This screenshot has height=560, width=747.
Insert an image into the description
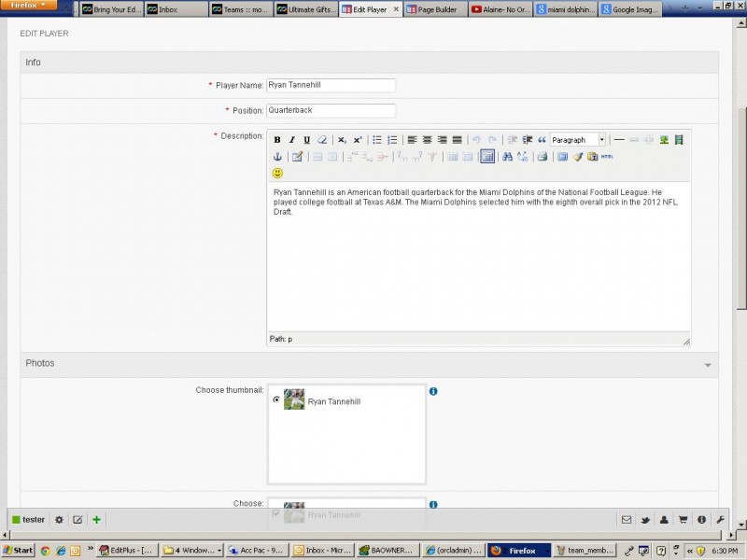(x=664, y=140)
